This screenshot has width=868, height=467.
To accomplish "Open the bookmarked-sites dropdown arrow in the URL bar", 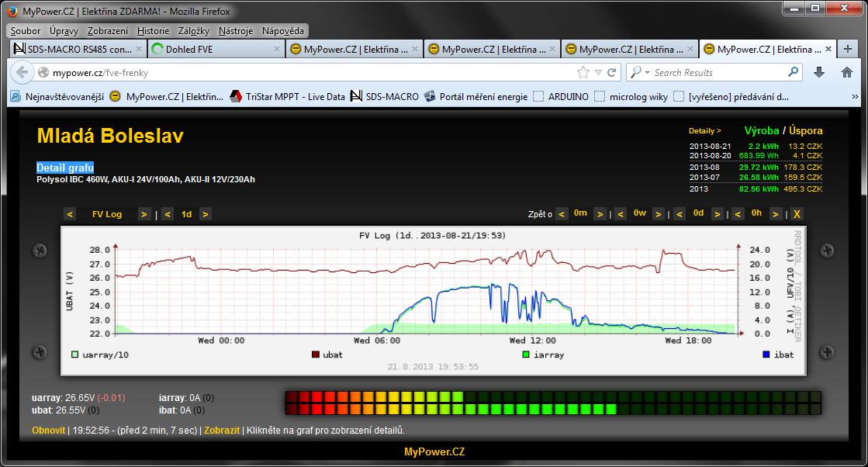I will coord(598,72).
